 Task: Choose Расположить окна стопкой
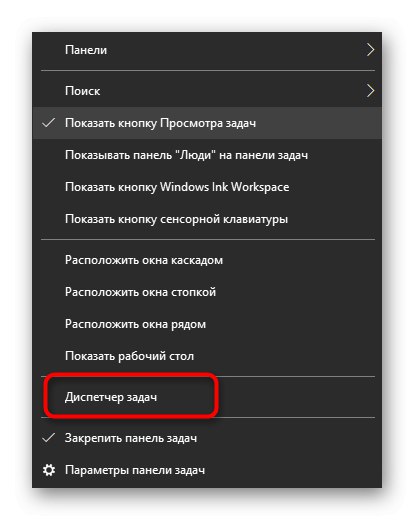(x=207, y=292)
